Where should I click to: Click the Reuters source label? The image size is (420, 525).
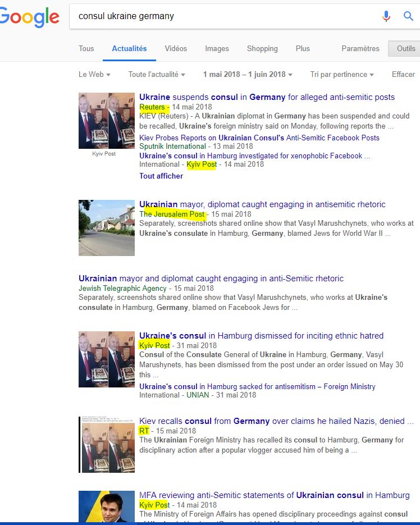152,107
